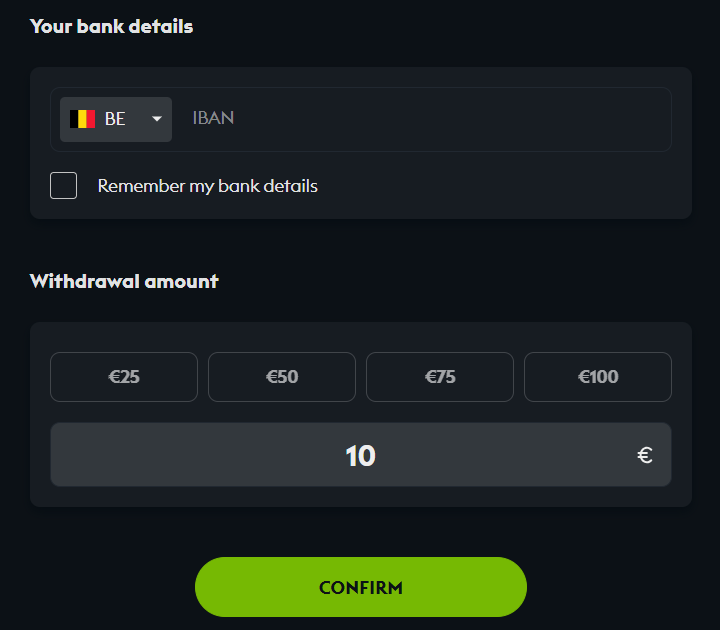Image resolution: width=720 pixels, height=630 pixels.
Task: Click the euro symbol in amount field
Action: (x=645, y=456)
